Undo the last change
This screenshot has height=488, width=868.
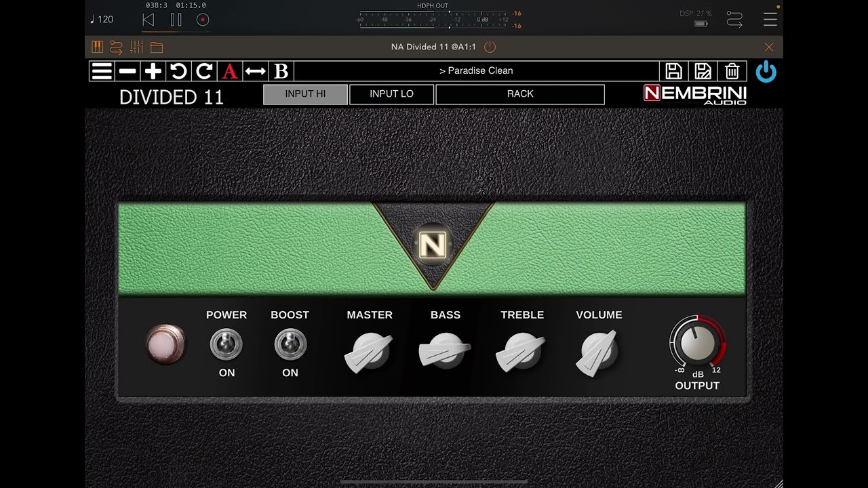[x=178, y=71]
